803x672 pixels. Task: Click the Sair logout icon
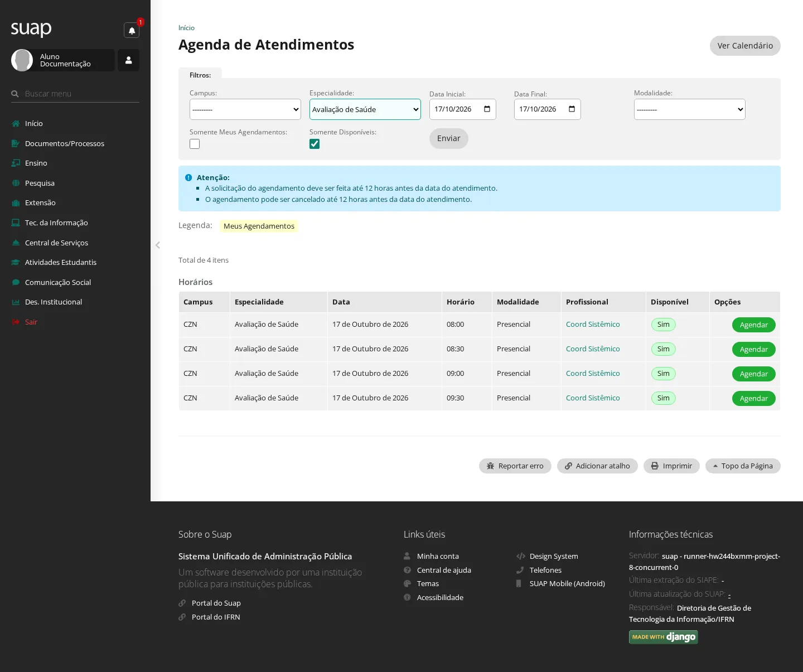(16, 322)
